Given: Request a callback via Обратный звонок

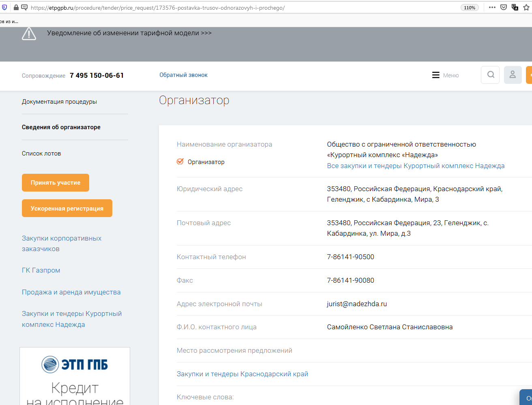Looking at the screenshot, I should pos(183,75).
